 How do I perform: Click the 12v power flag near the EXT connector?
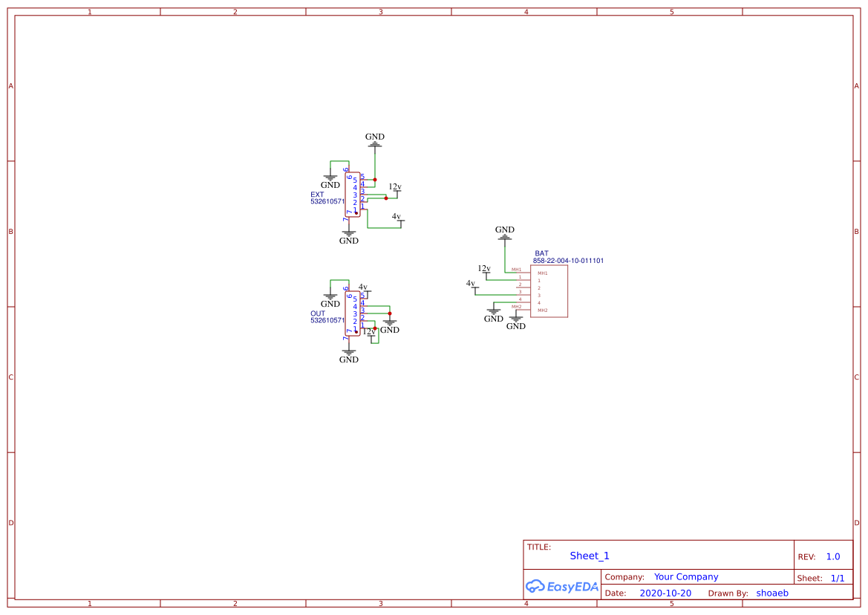[395, 189]
